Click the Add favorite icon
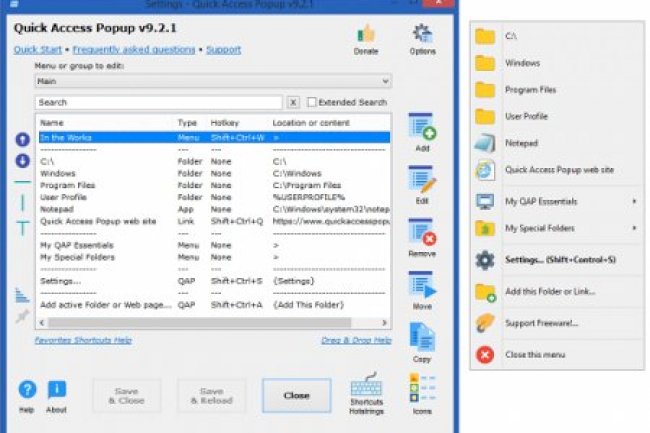Viewport: 650px width, 433px height. 422,127
